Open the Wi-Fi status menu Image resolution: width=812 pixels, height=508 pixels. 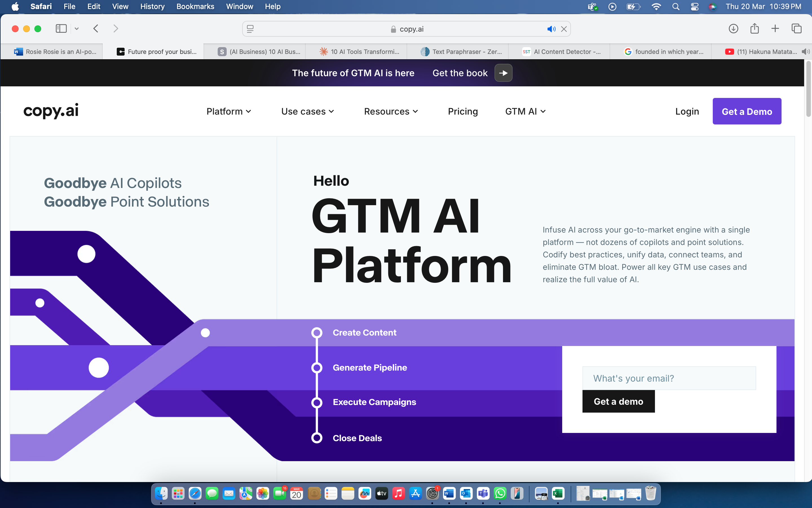click(656, 6)
